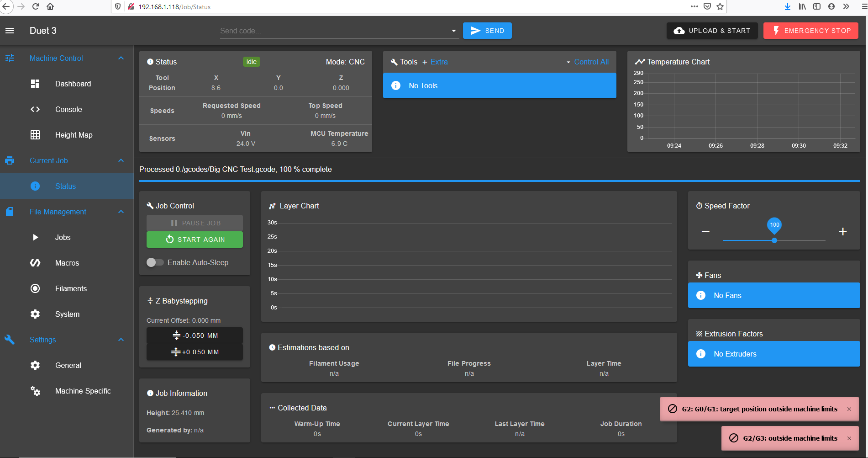This screenshot has height=458, width=868.
Task: Click the Current Job printer icon
Action: [x=10, y=160]
